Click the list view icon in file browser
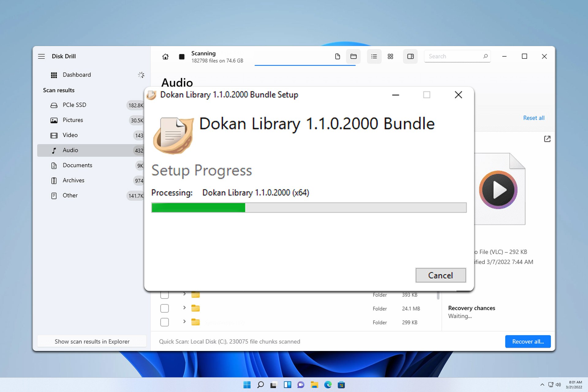Image resolution: width=588 pixels, height=392 pixels. pyautogui.click(x=374, y=56)
